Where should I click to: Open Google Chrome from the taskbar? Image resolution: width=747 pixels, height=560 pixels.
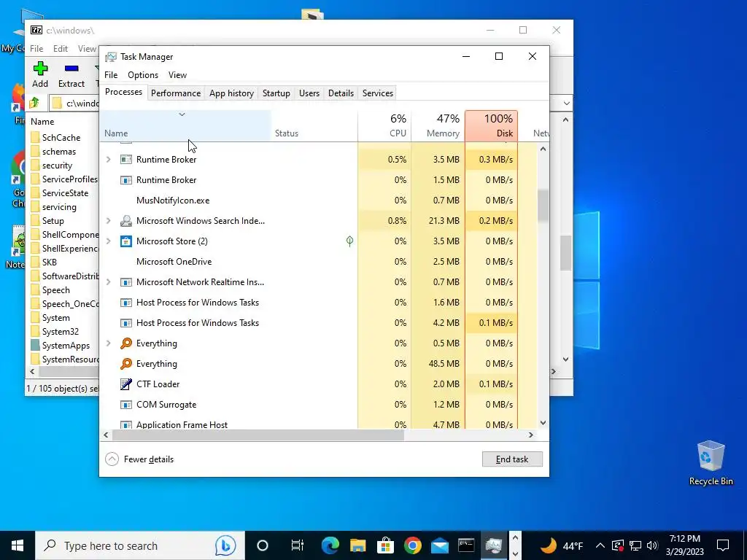(x=413, y=545)
